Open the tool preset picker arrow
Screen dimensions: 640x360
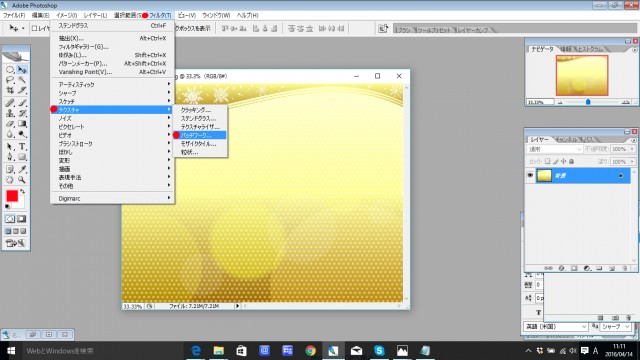pyautogui.click(x=23, y=28)
